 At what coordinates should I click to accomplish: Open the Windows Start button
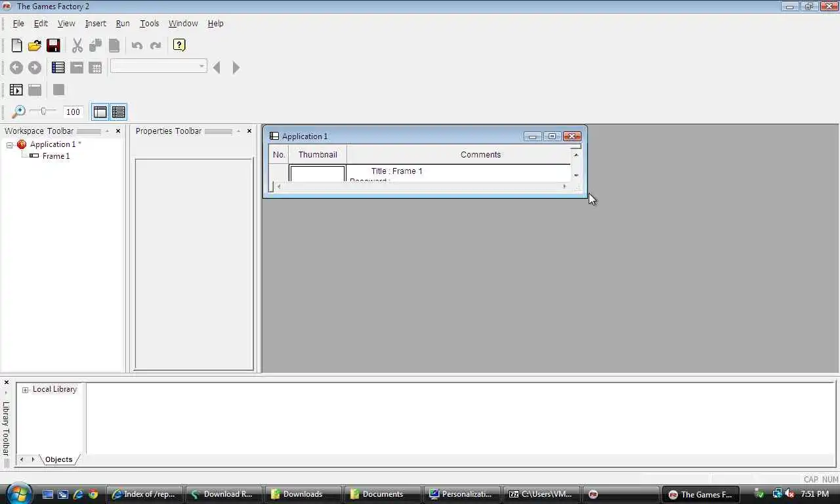(18, 493)
